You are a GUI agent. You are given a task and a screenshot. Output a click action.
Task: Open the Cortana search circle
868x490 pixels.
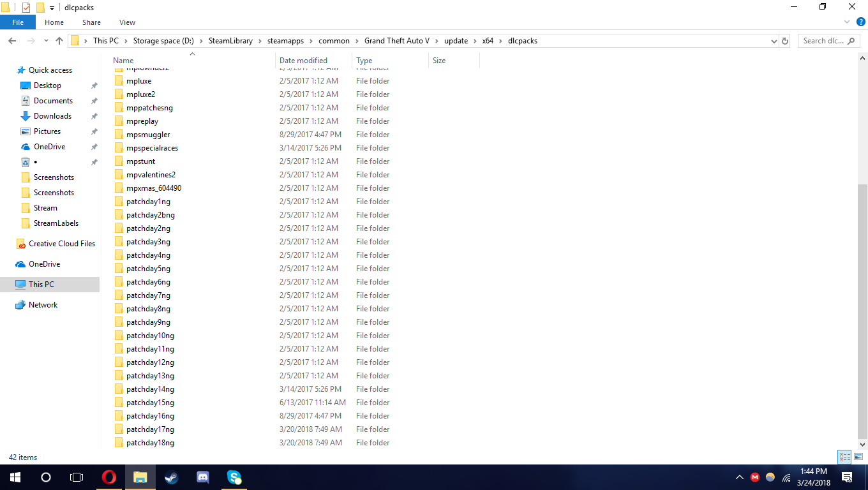46,477
